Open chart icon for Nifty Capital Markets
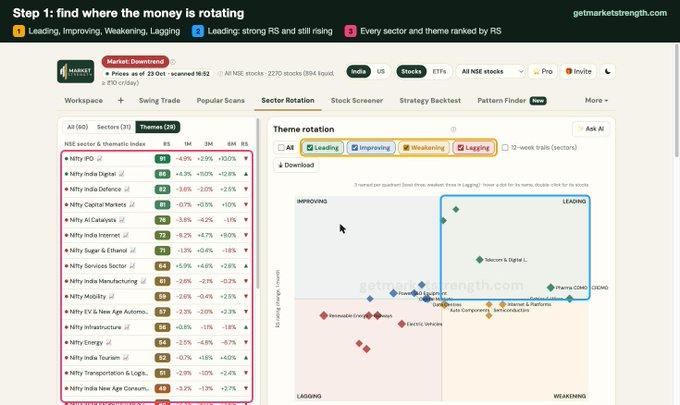This screenshot has width=680, height=405. [x=132, y=205]
